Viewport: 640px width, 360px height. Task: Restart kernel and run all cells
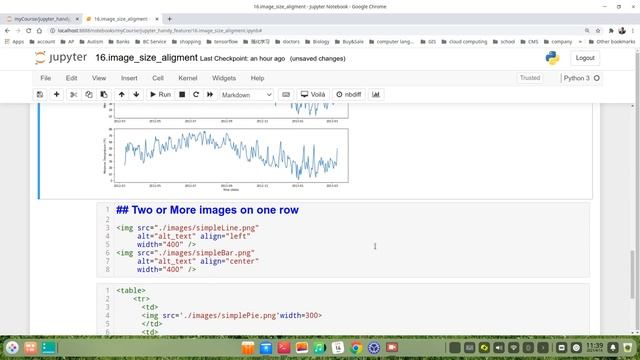coord(210,95)
